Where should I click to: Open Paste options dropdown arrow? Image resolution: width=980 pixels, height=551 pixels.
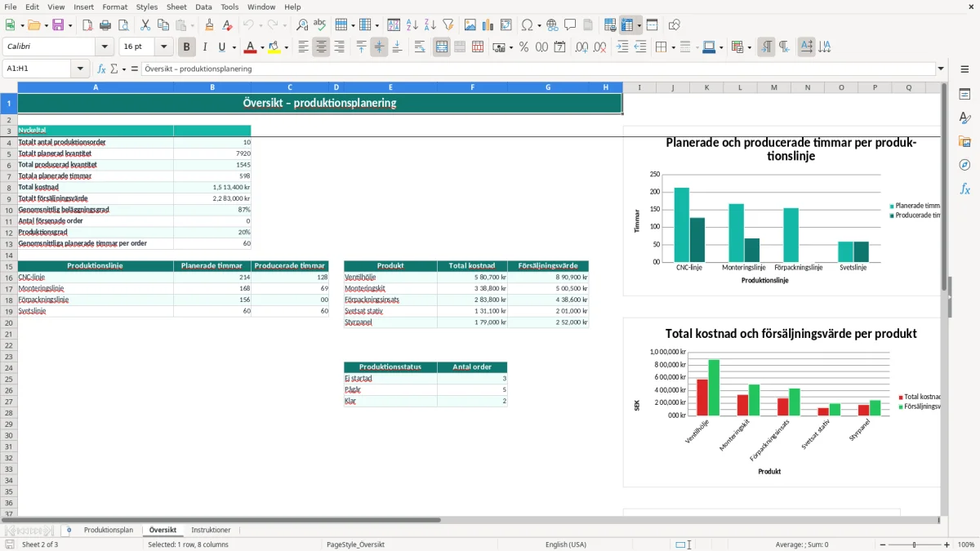coord(192,25)
